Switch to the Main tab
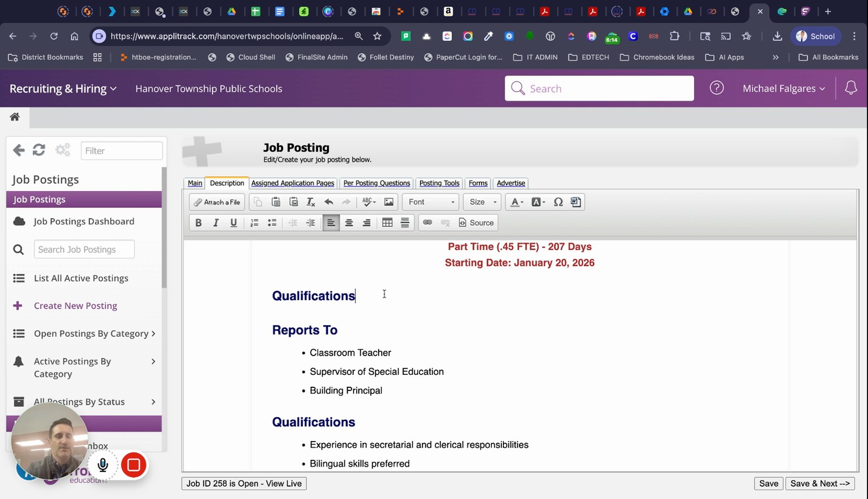Screen dimensions: 868x499 pyautogui.click(x=195, y=183)
